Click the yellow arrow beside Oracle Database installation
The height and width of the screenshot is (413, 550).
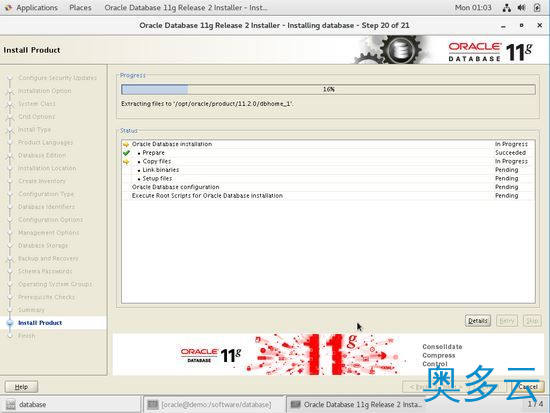coord(126,144)
